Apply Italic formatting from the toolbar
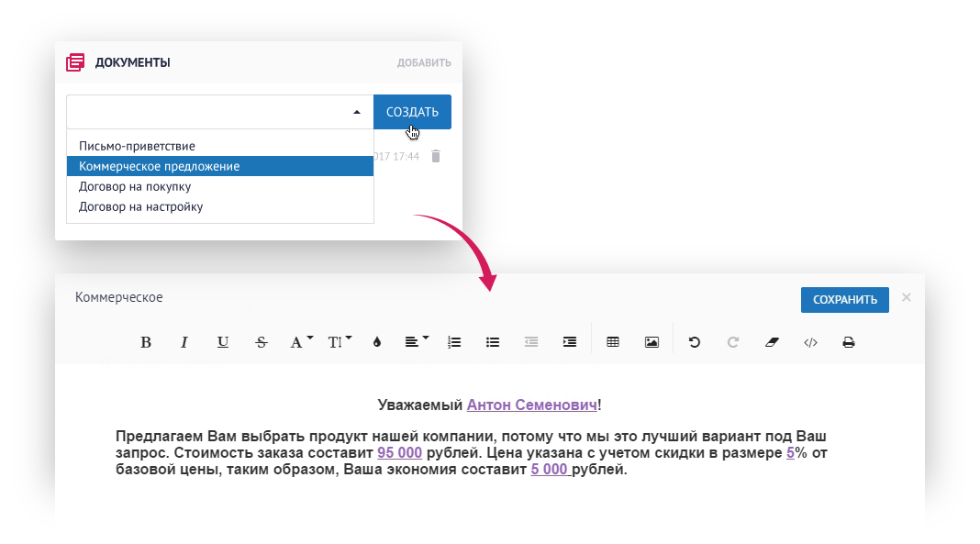This screenshot has height=544, width=980. pyautogui.click(x=184, y=342)
